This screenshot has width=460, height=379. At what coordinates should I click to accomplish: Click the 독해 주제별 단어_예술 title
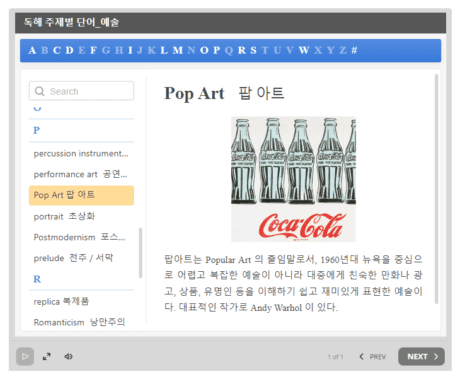(x=71, y=22)
